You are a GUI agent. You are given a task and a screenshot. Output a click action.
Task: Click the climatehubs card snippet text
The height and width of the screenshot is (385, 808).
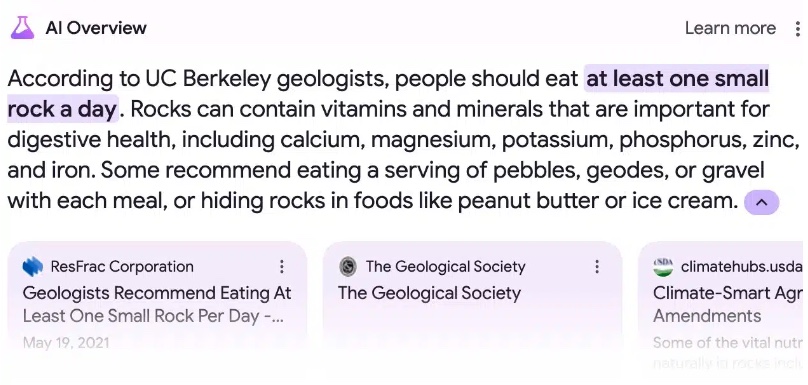coord(728,353)
